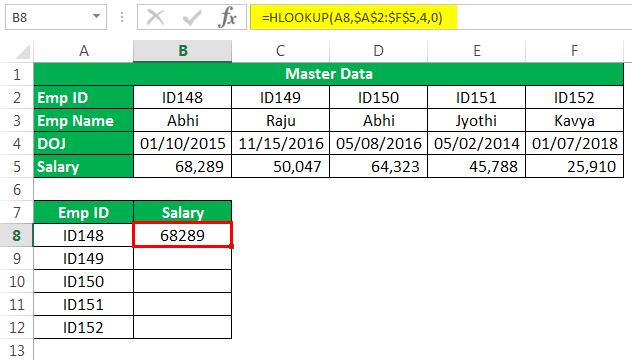This screenshot has height=360, width=632.
Task: Select row 1 header
Action: pos(17,74)
